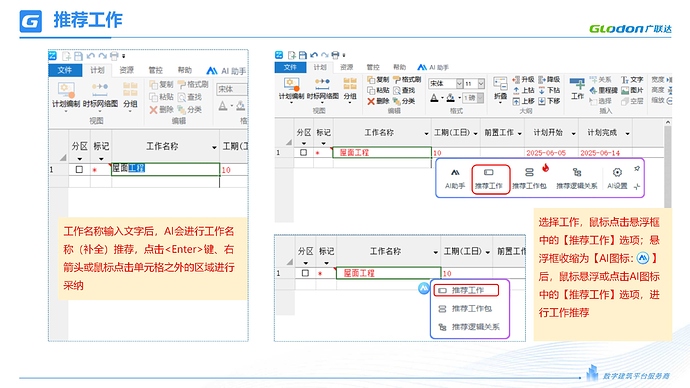This screenshot has width=690, height=388.
Task: Click 粘贴 in the left screenshot ribbon
Action: [161, 97]
